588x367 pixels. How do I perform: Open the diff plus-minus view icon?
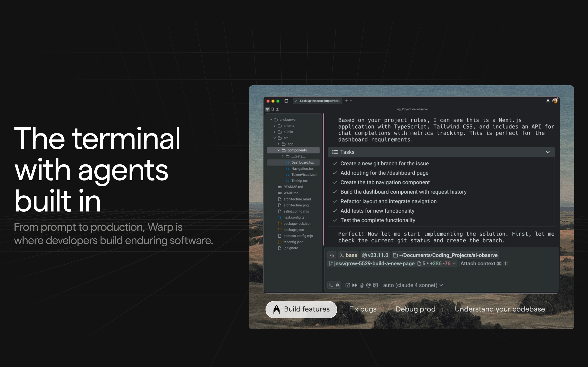point(277,109)
